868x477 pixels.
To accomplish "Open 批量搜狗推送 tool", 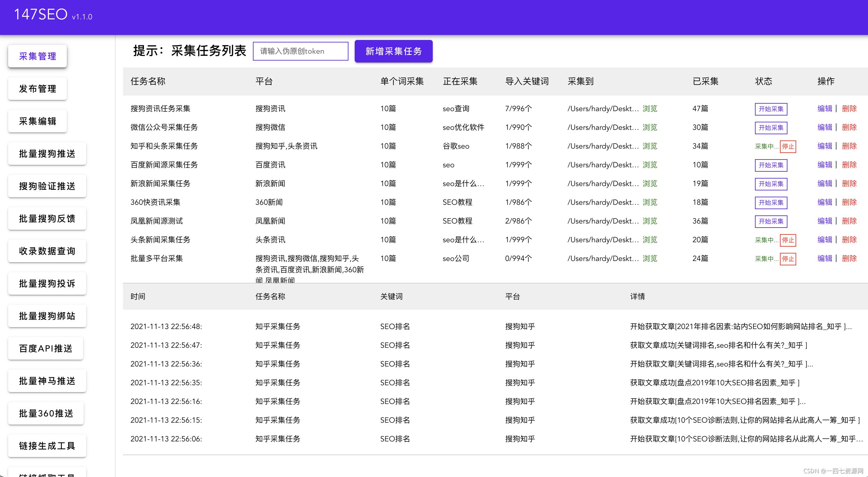I will pos(47,153).
